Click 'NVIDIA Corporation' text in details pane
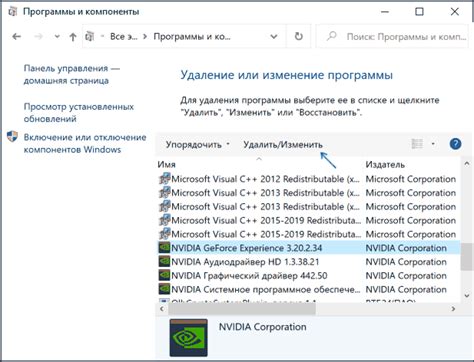The width and height of the screenshot is (474, 362). point(262,327)
